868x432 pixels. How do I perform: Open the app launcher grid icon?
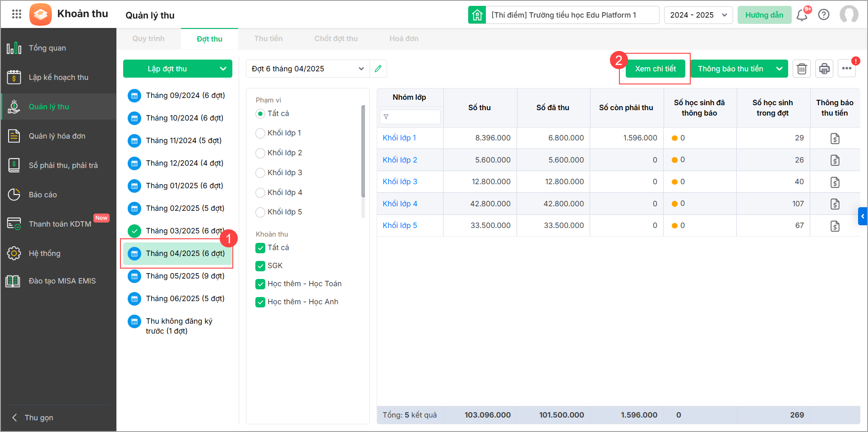pos(17,14)
